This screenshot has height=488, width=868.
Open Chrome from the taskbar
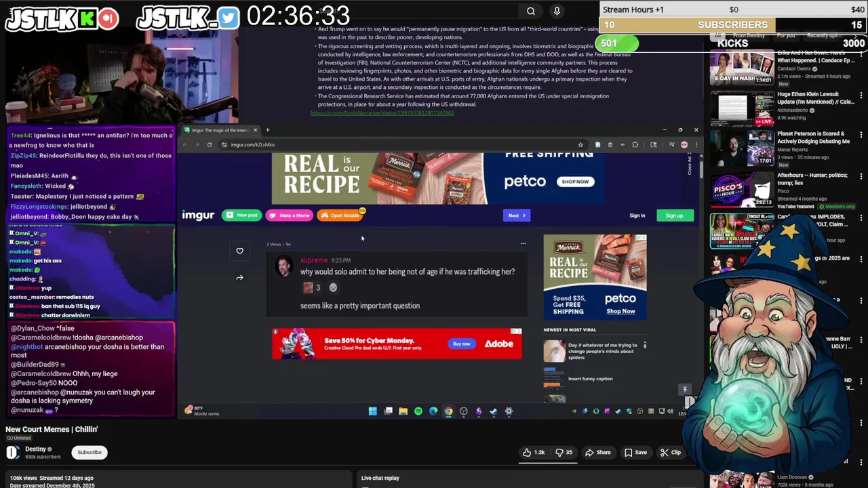(x=448, y=411)
